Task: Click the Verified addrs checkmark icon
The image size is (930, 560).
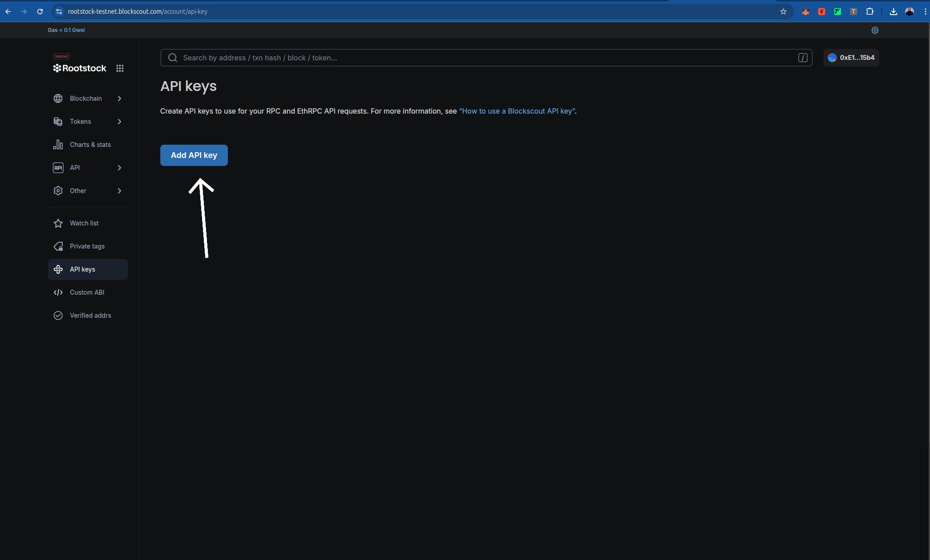Action: click(x=58, y=315)
